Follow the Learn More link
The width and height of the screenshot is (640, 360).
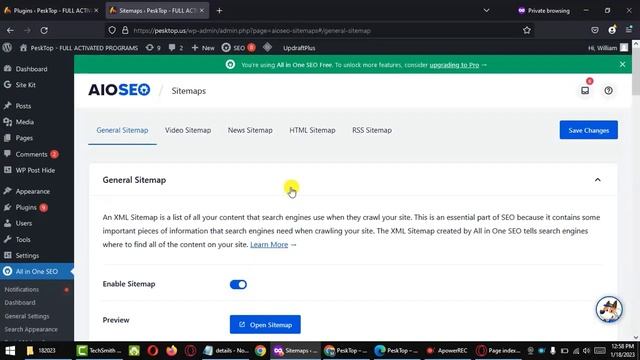point(269,244)
